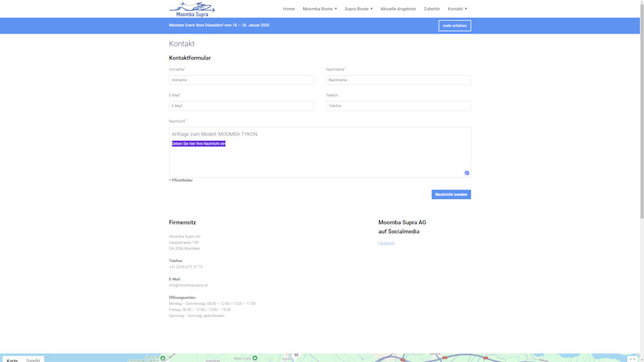Focus the Telefon input field
This screenshot has height=362, width=644.
(398, 106)
